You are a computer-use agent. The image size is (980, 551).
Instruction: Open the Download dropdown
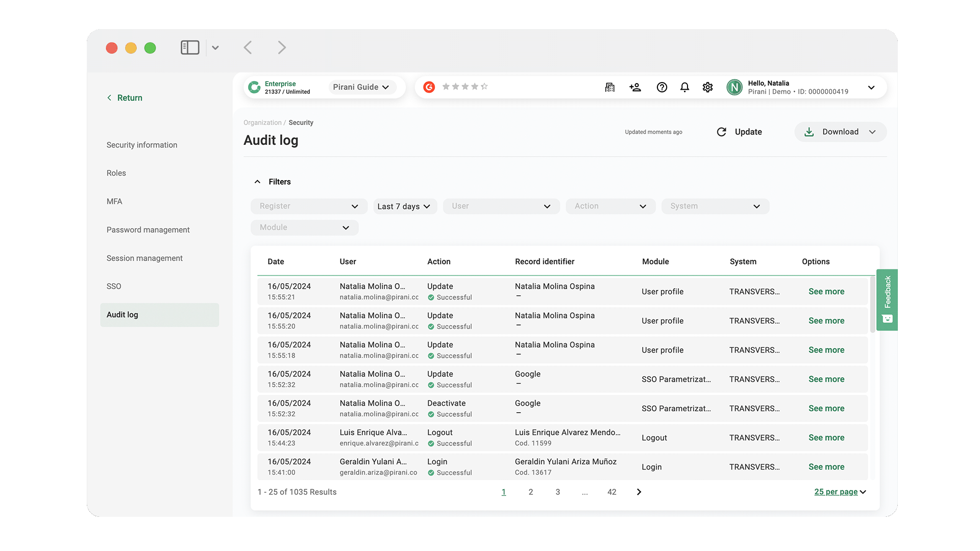(x=840, y=132)
